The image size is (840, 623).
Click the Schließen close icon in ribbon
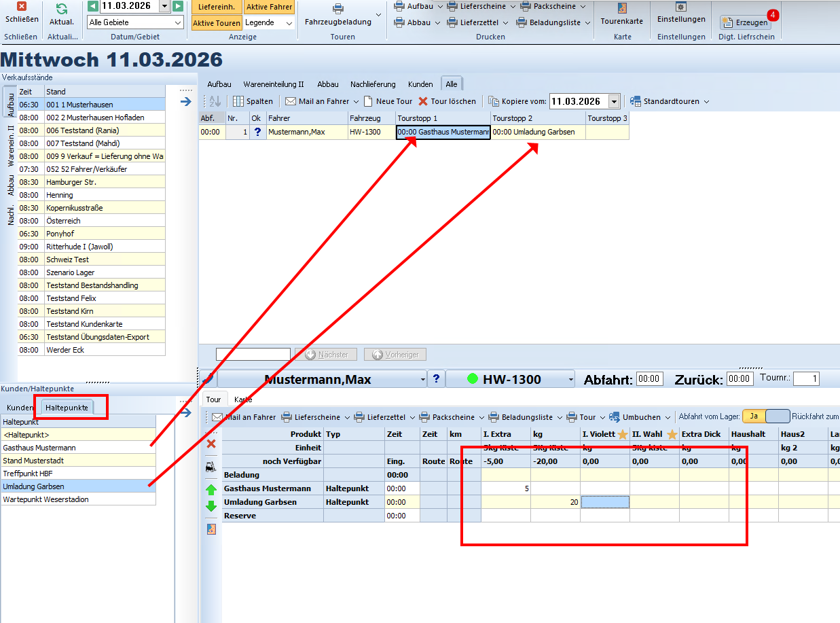(x=22, y=7)
